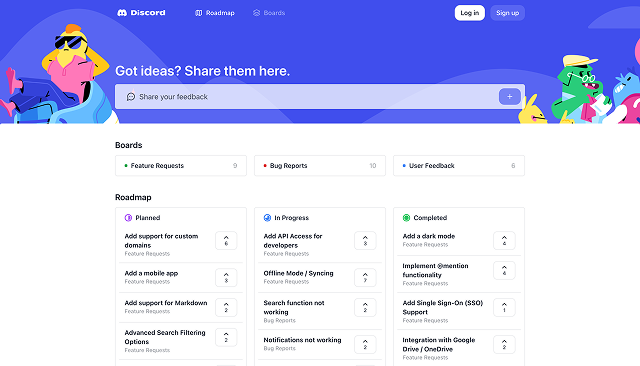Open Add API Access for developers post
Screen dimensions: 640x366
[x=293, y=241]
